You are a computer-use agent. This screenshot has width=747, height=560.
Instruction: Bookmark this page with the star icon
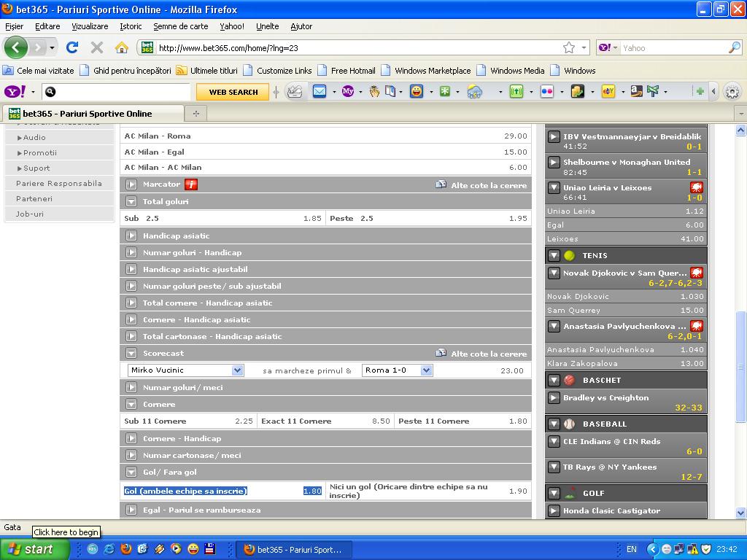pyautogui.click(x=569, y=47)
